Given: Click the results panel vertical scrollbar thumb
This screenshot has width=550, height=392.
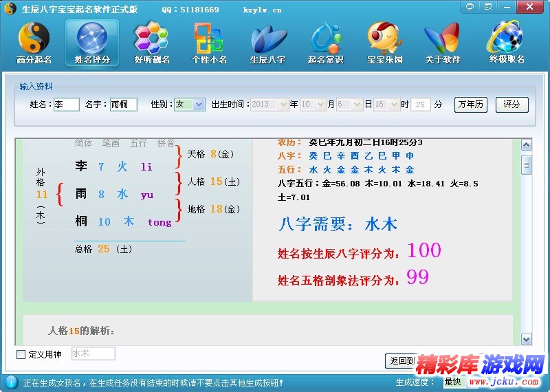Looking at the screenshot, I should pyautogui.click(x=527, y=165).
